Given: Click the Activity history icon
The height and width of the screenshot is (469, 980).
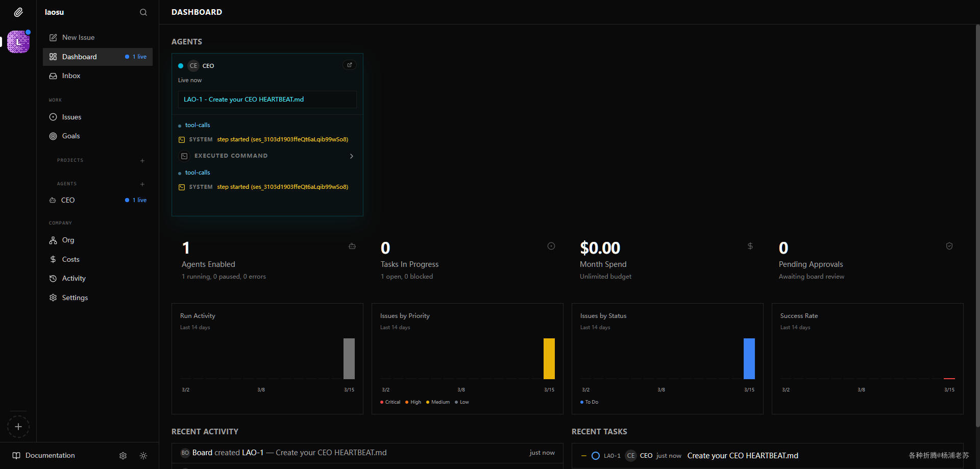Looking at the screenshot, I should point(53,279).
